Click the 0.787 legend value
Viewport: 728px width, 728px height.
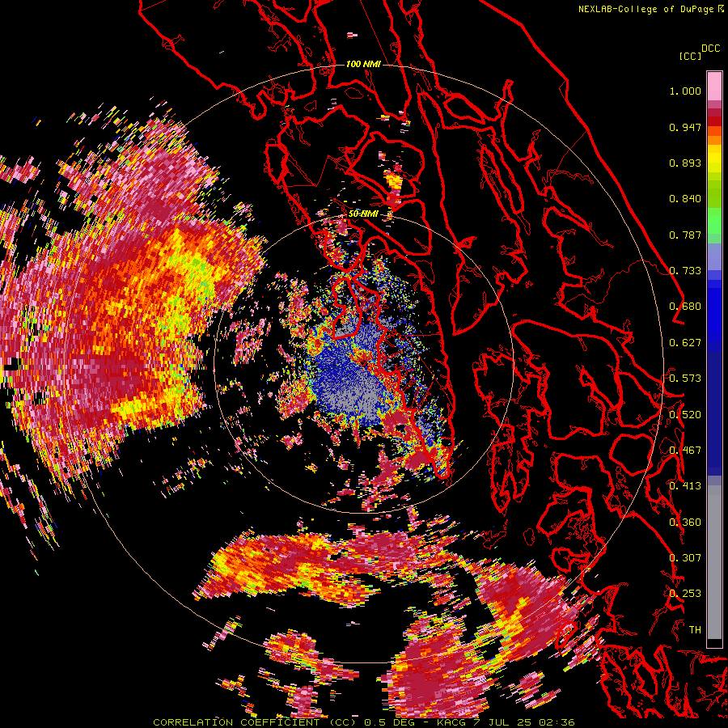tap(685, 235)
